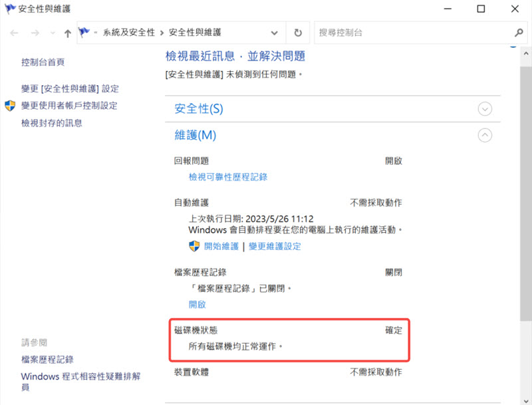
Task: Click the window title flag icon
Action: [10, 9]
